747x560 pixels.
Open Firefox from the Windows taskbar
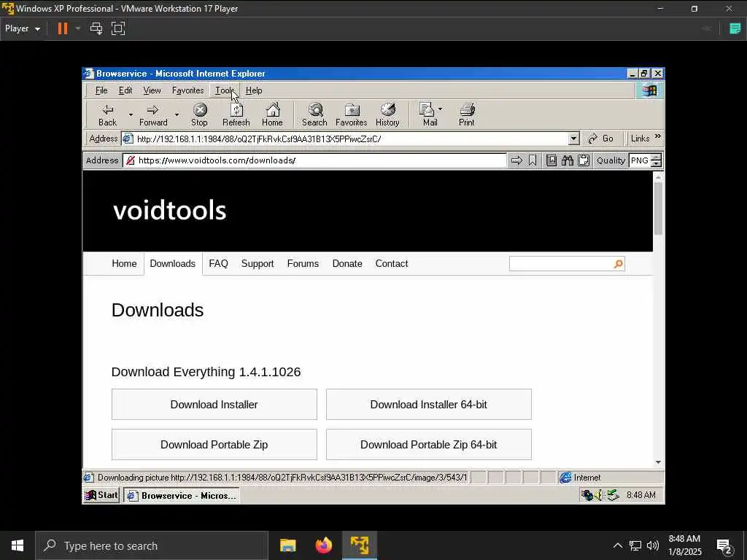(324, 545)
